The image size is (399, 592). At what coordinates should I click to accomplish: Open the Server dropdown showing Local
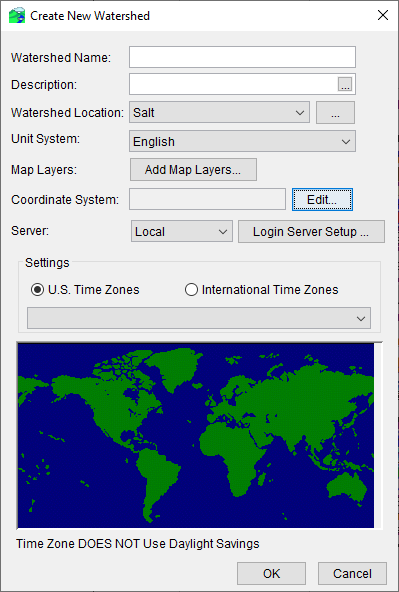[182, 231]
